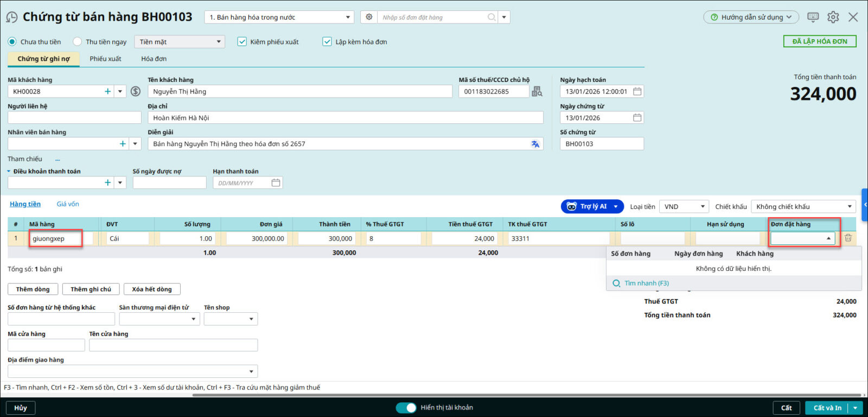Click the customer debt dollar icon
868x417 pixels.
pyautogui.click(x=136, y=92)
